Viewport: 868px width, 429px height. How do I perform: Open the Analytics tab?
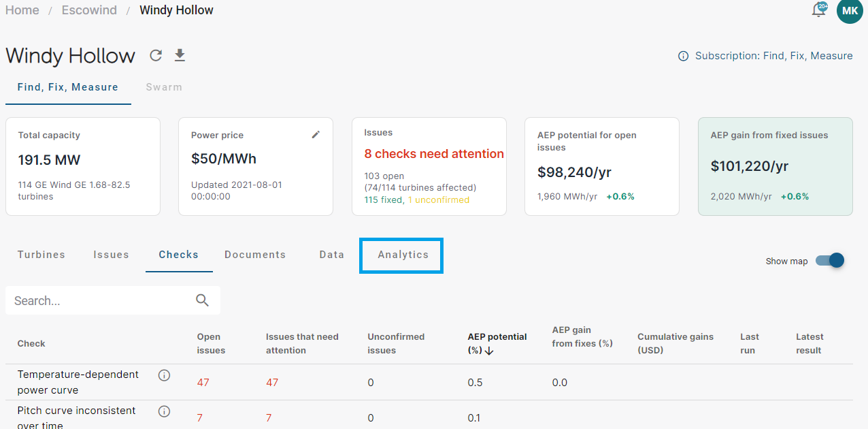pos(403,255)
